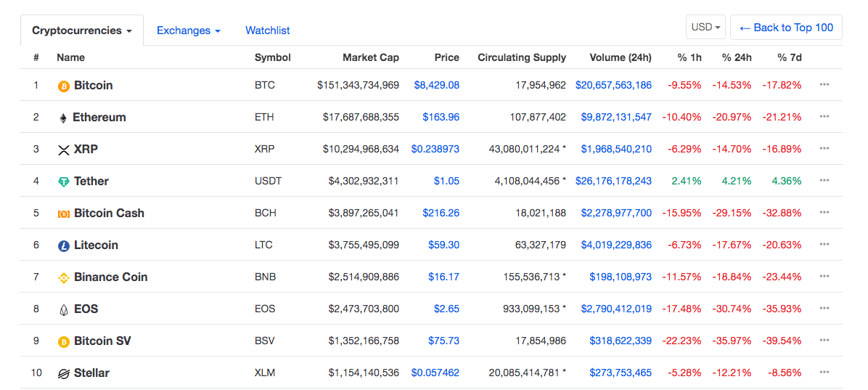Viewport: 868px width, 390px height.
Task: Click the XRP logo icon
Action: [x=64, y=150]
